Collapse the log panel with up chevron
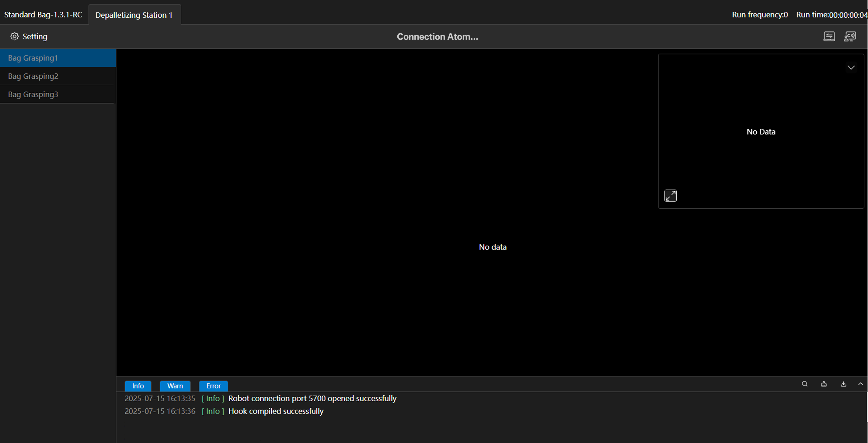Screen dimensions: 868x443 [x=861, y=384]
